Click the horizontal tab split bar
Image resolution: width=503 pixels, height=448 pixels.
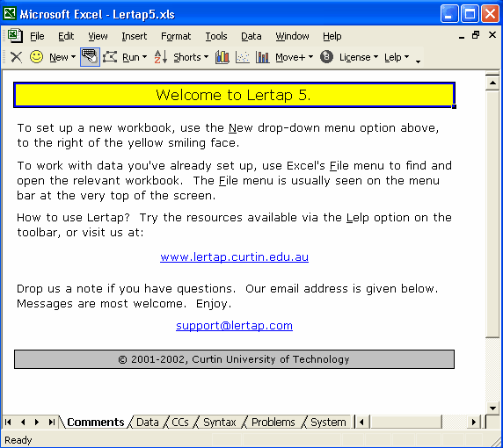pyautogui.click(x=354, y=422)
